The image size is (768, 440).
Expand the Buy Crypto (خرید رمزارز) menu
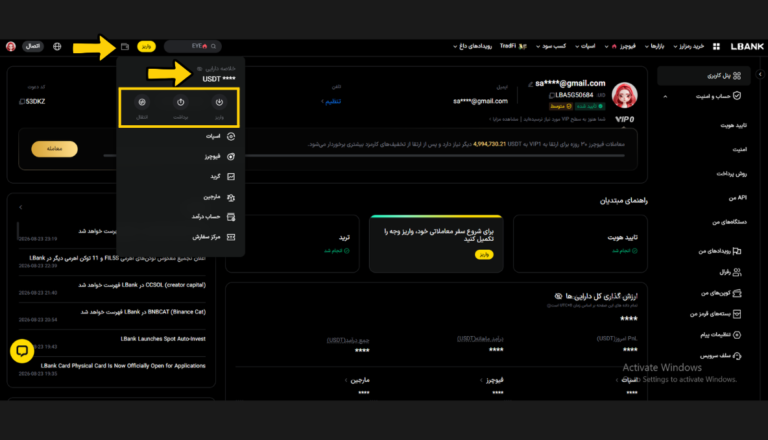689,47
